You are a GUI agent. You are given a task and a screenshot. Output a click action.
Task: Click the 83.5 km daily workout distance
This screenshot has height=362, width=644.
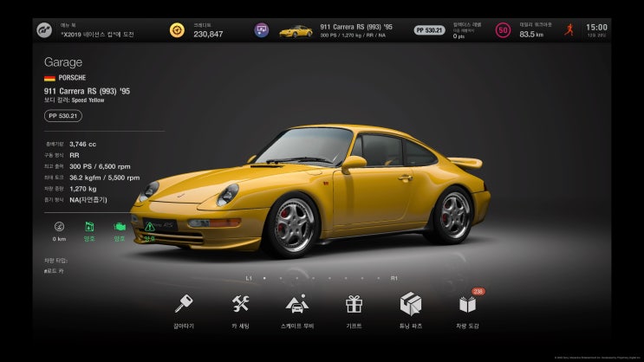pyautogui.click(x=531, y=35)
